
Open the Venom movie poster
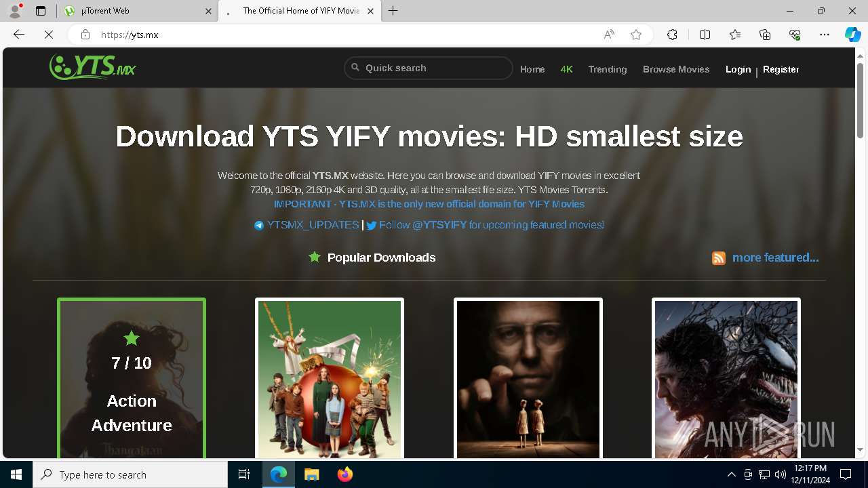coord(726,378)
